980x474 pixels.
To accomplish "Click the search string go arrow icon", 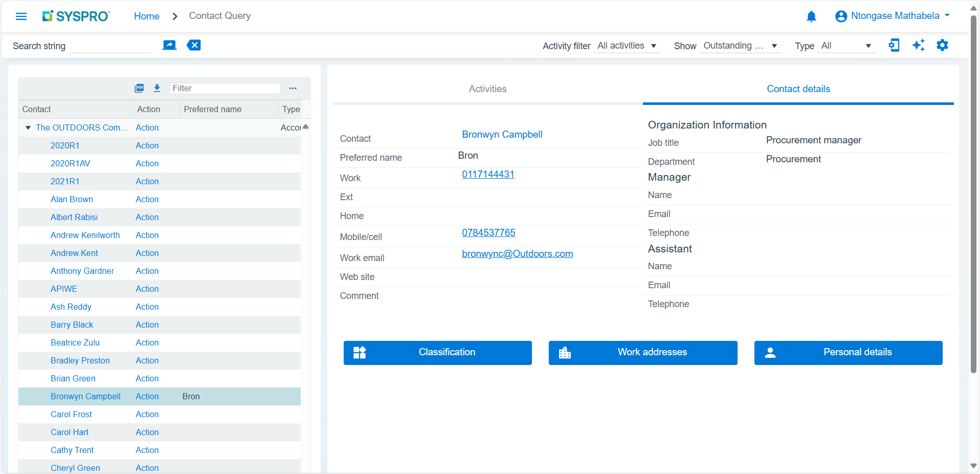I will tap(169, 45).
